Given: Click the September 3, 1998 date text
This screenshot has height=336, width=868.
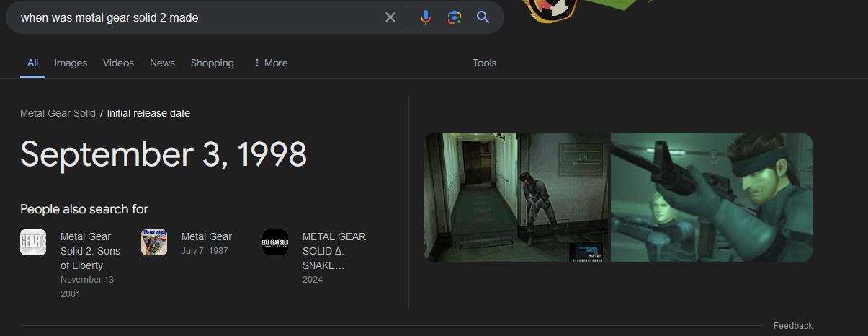Looking at the screenshot, I should (164, 154).
